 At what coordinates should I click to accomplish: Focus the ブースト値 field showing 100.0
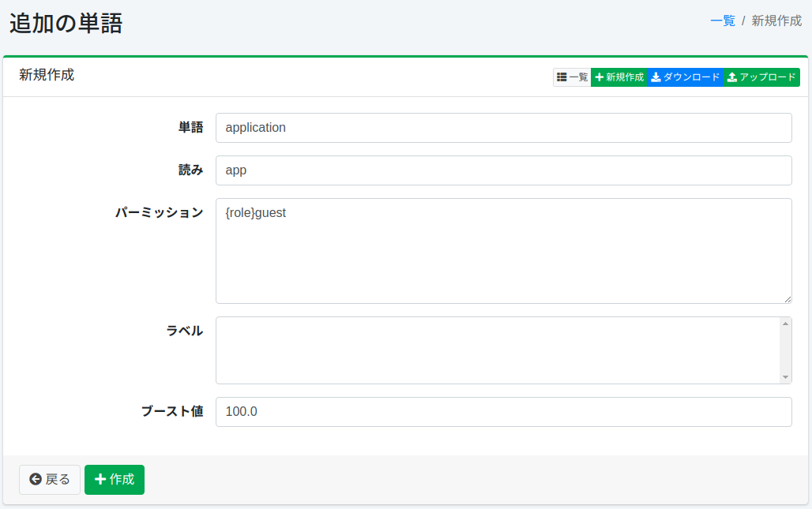click(x=503, y=412)
